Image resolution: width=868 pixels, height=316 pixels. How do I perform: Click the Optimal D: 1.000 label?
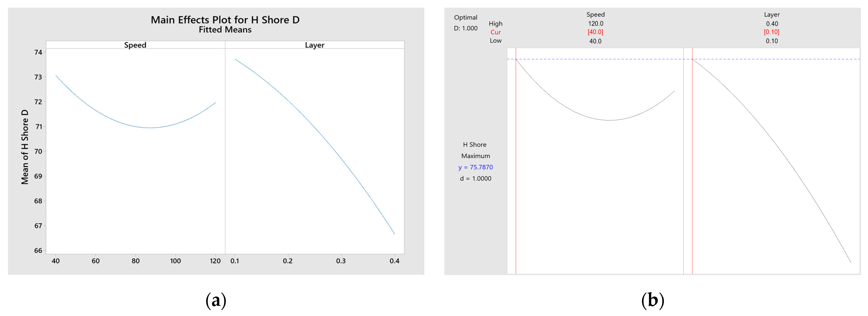tap(465, 23)
